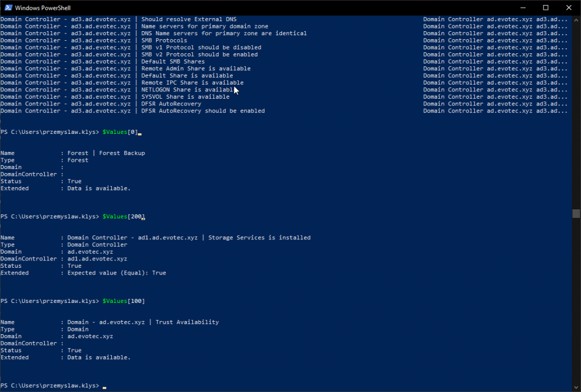Click 'Expected value (Equal): True' extended text

coord(116,272)
